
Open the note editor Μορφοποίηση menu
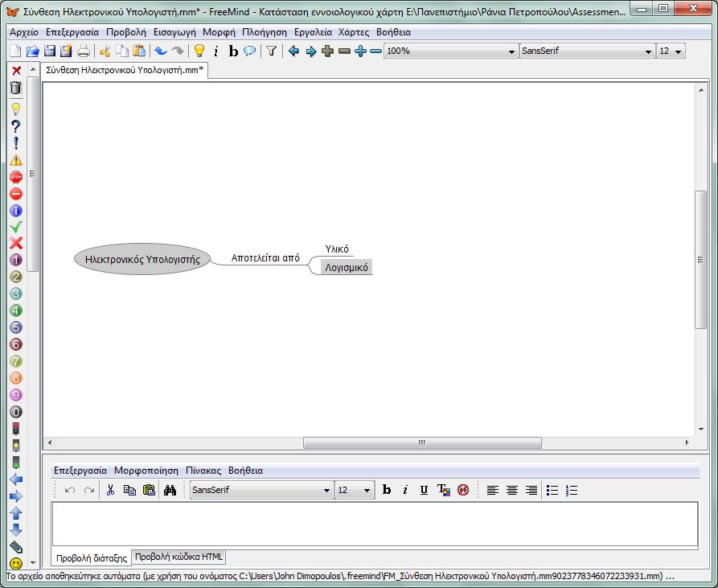[x=146, y=471]
